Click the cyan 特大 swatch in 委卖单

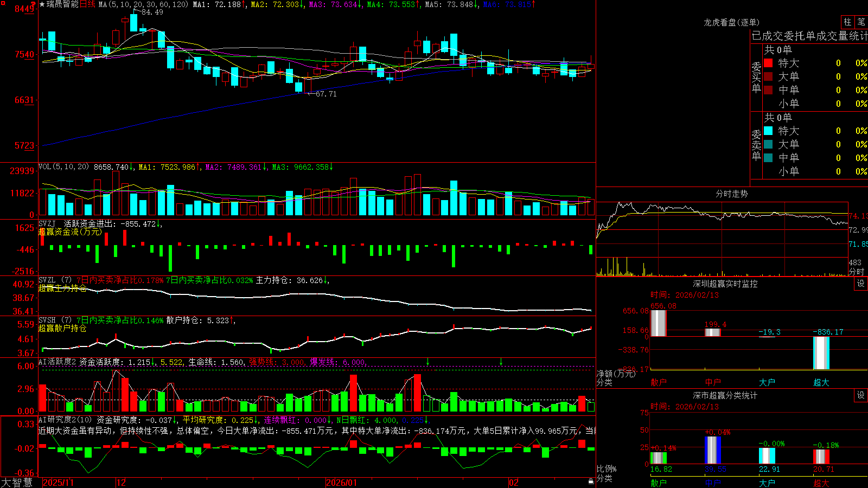[x=768, y=131]
